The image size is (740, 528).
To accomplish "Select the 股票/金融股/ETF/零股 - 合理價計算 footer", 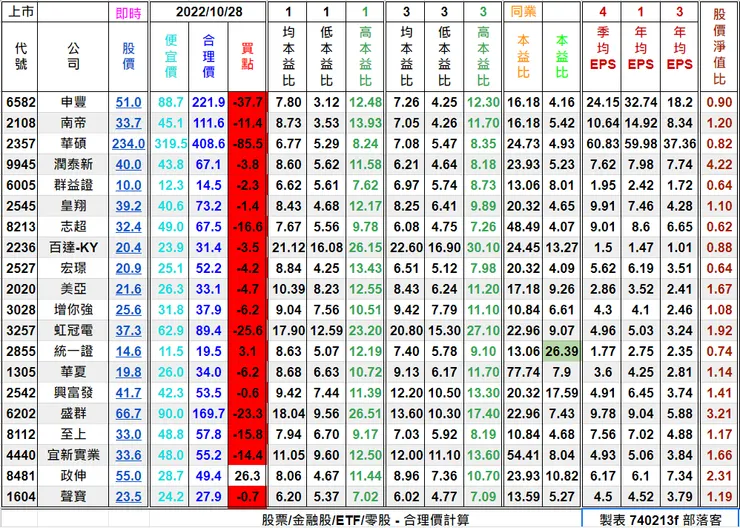I will [x=365, y=520].
